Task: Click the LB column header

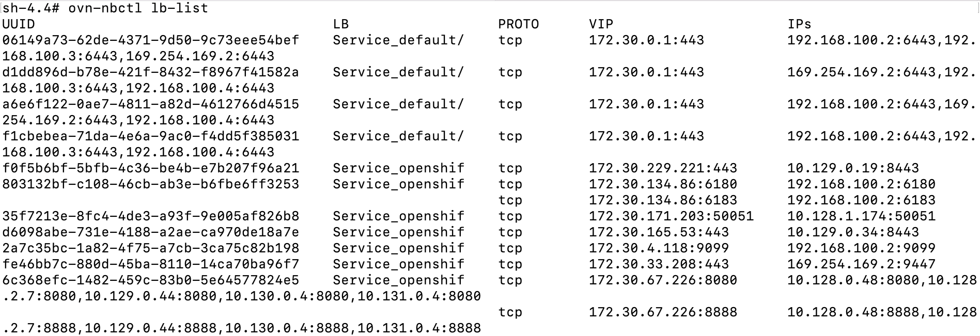Action: click(341, 24)
